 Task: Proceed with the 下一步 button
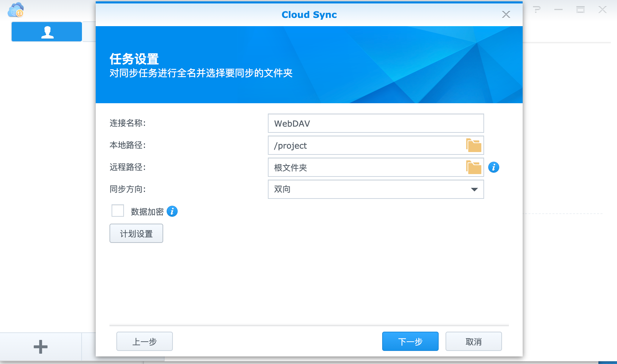pyautogui.click(x=410, y=341)
